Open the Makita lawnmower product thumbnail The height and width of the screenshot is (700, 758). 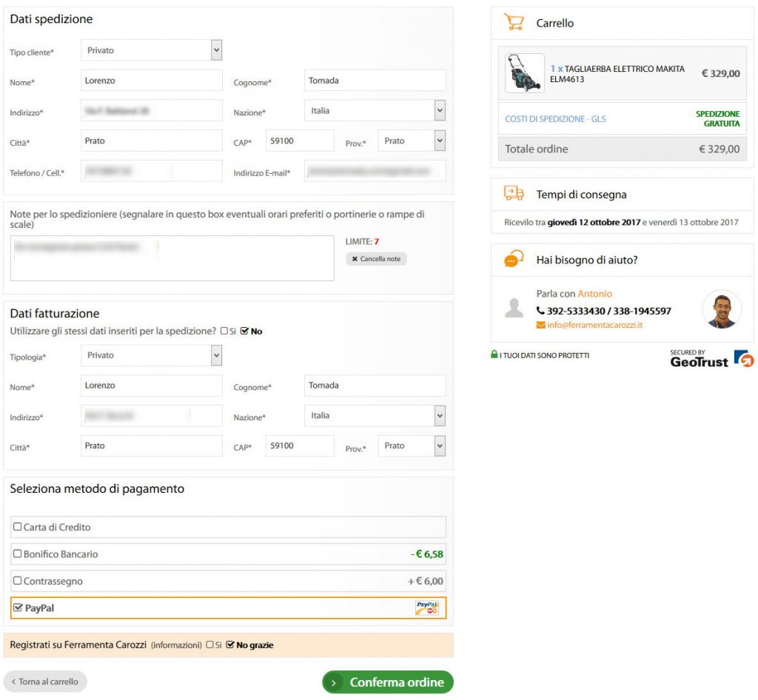coord(524,73)
